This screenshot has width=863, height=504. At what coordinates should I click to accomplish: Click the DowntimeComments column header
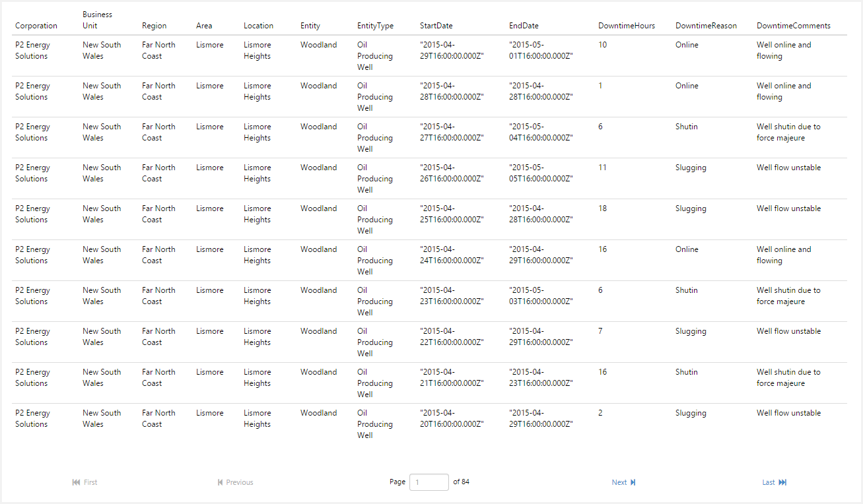point(794,26)
